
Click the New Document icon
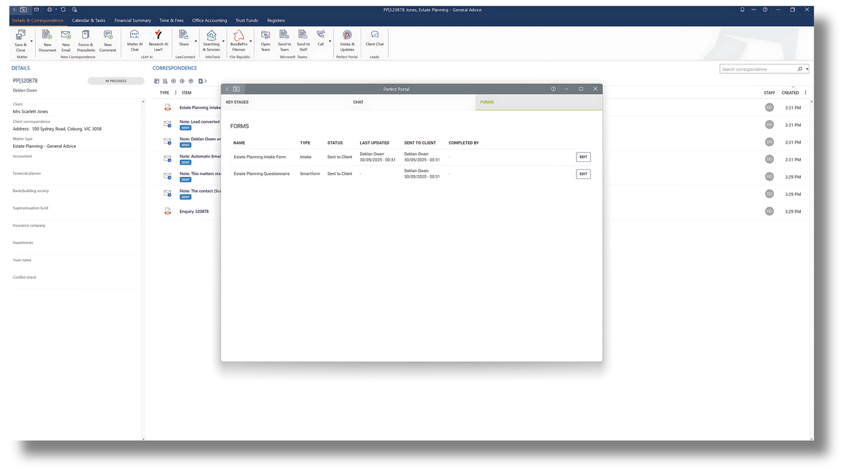[x=47, y=39]
